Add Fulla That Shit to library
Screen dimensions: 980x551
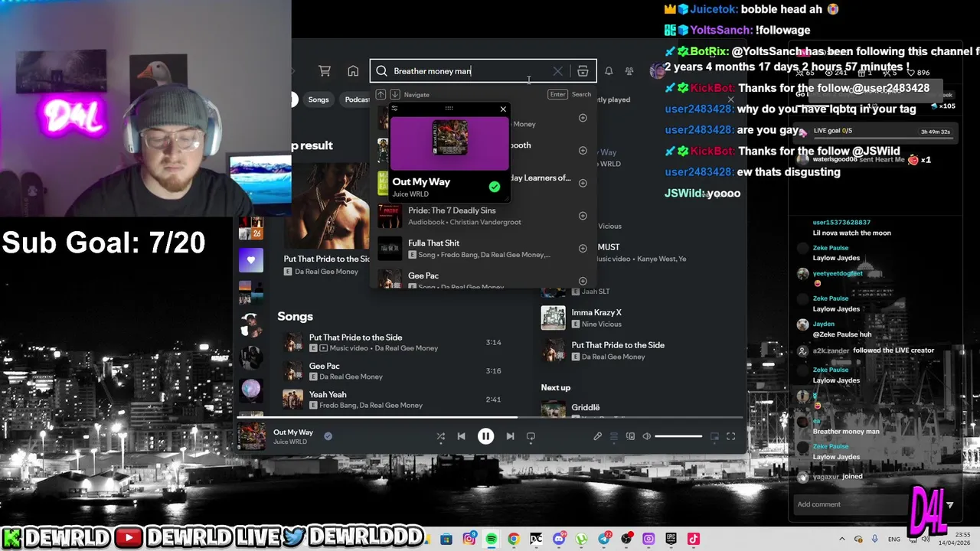click(x=583, y=248)
